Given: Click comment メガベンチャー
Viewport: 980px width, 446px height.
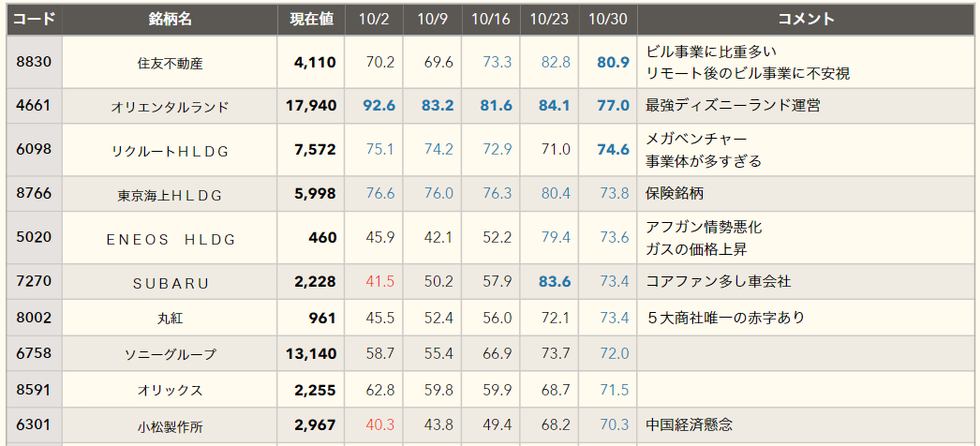Looking at the screenshot, I should 696,139.
